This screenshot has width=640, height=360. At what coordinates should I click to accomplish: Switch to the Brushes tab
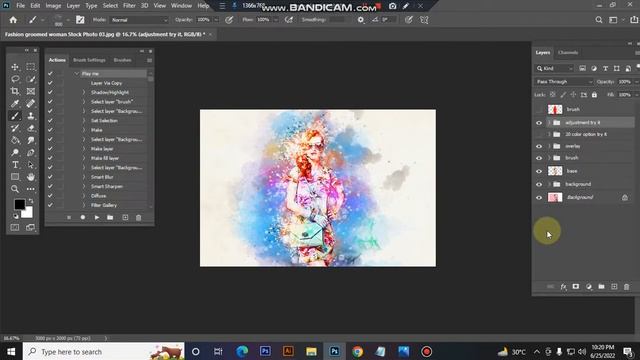(122, 60)
